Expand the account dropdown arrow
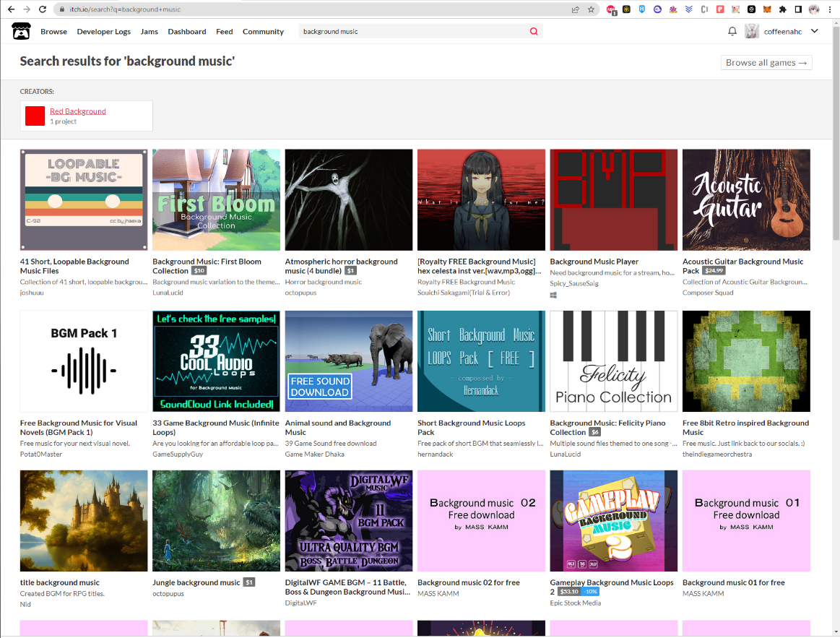This screenshot has height=638, width=840. (x=814, y=31)
